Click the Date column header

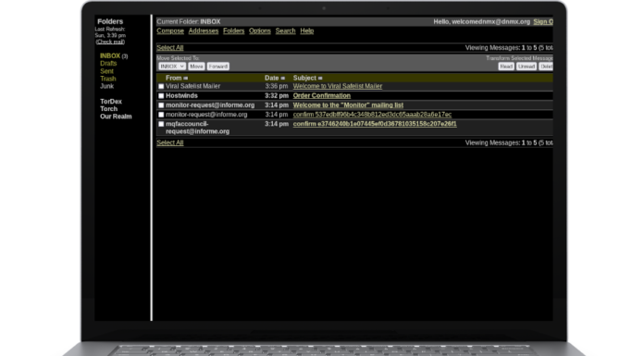click(x=271, y=78)
